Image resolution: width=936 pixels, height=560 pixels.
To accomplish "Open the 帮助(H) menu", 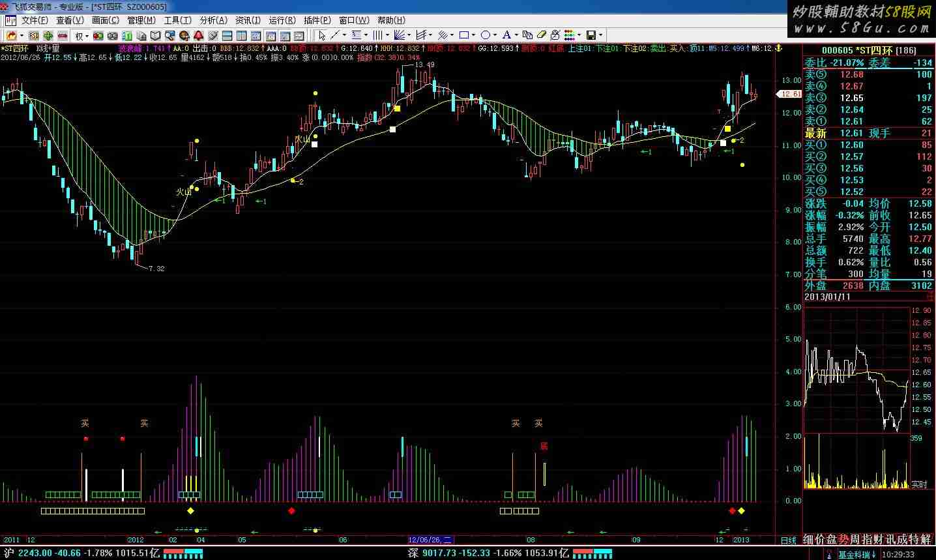I will [x=391, y=21].
